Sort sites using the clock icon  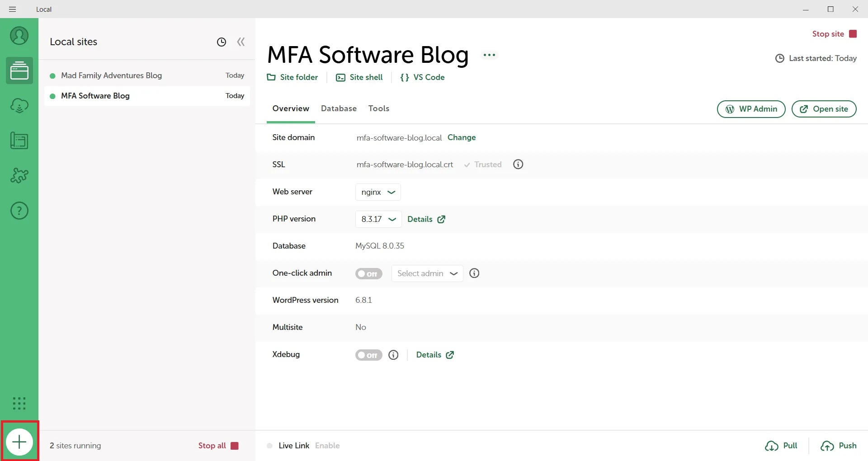coord(222,42)
